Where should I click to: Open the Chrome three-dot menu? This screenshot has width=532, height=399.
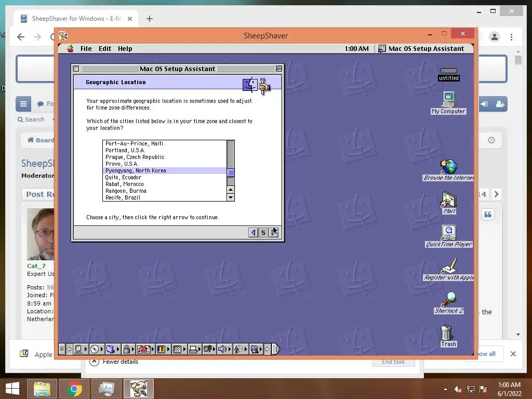point(511,37)
